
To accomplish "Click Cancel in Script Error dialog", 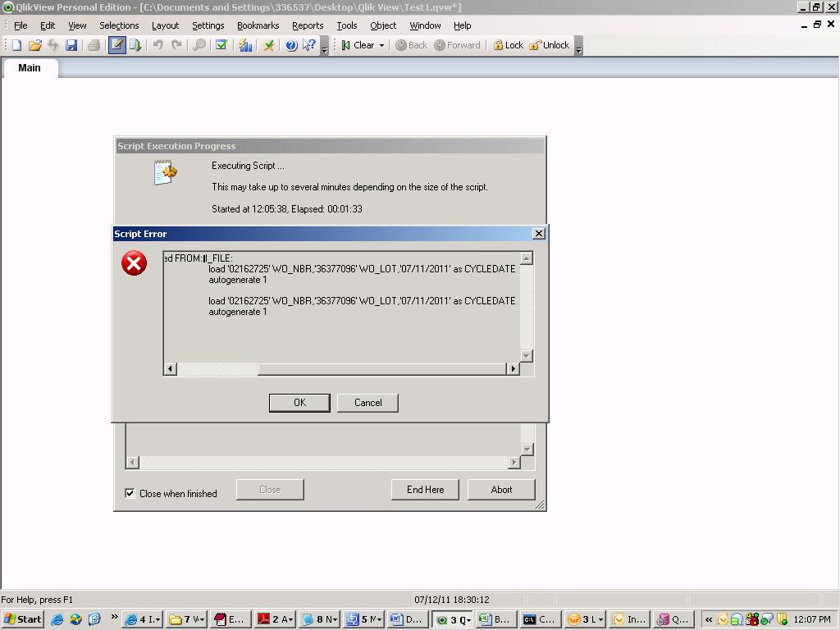I will point(368,403).
